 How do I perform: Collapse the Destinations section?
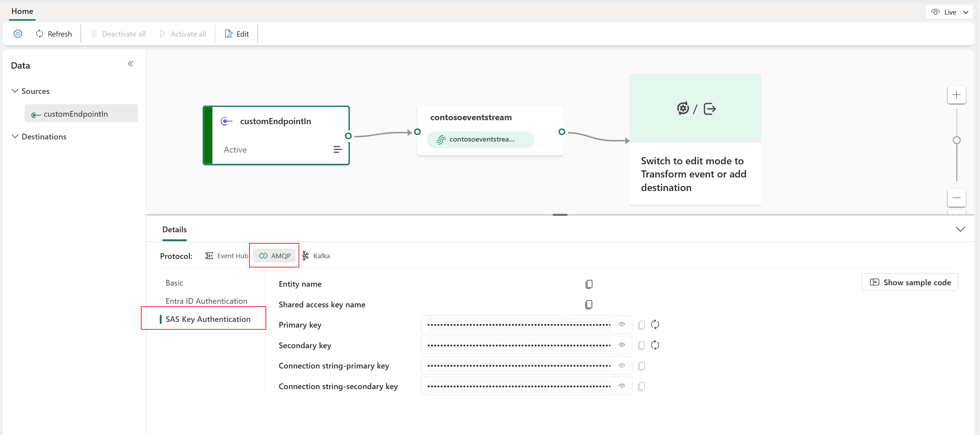coord(15,136)
